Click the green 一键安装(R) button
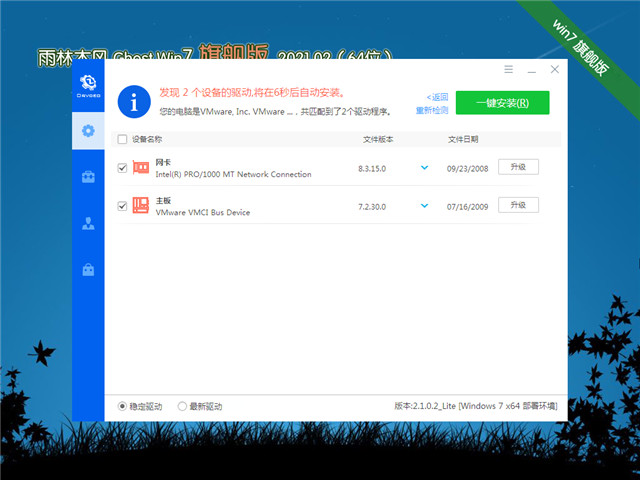The image size is (640, 480). (502, 102)
